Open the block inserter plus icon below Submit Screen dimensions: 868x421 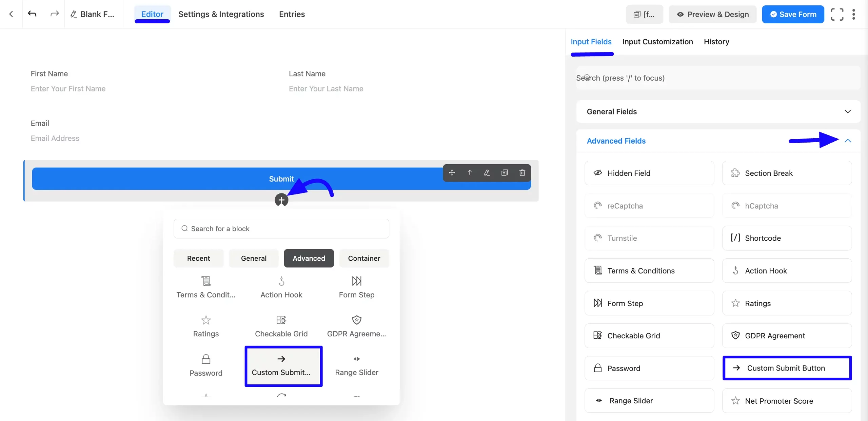(x=281, y=200)
